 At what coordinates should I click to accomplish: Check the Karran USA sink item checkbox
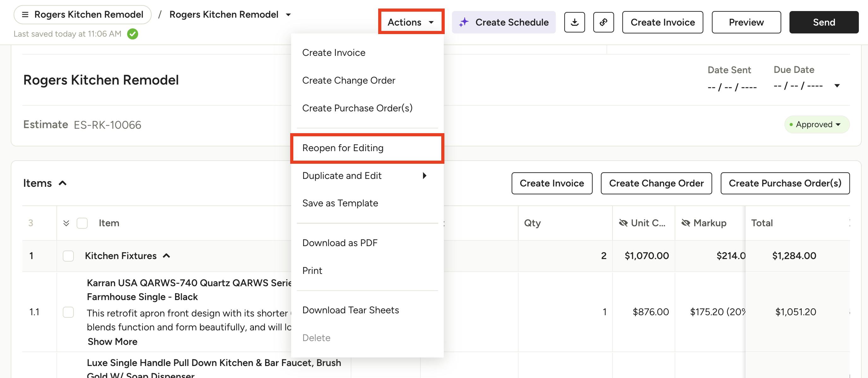(68, 312)
